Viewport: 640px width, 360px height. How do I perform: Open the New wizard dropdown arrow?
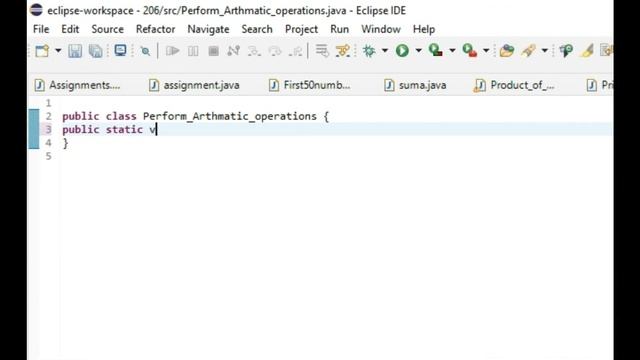pyautogui.click(x=58, y=51)
